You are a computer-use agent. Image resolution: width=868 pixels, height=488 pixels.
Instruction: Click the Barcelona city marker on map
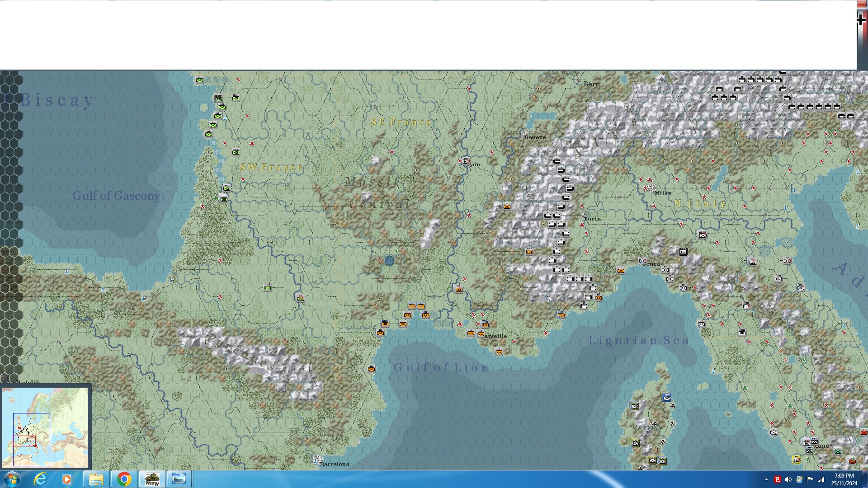pyautogui.click(x=317, y=460)
